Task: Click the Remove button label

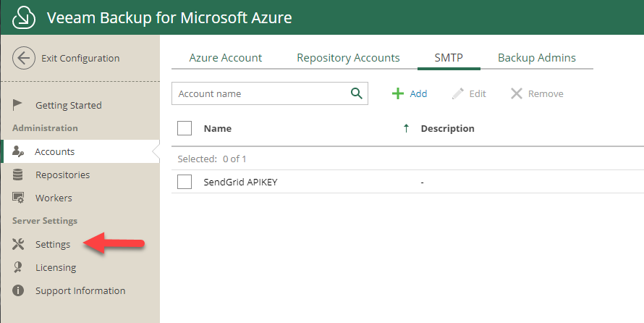Action: pyautogui.click(x=546, y=93)
